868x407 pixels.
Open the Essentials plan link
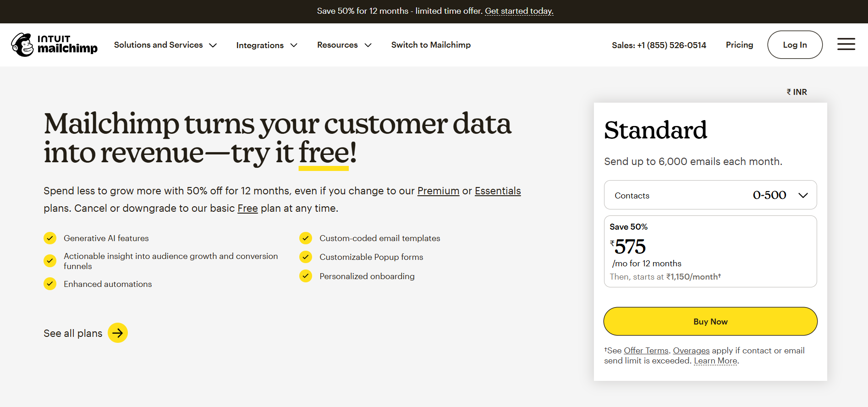pyautogui.click(x=498, y=191)
